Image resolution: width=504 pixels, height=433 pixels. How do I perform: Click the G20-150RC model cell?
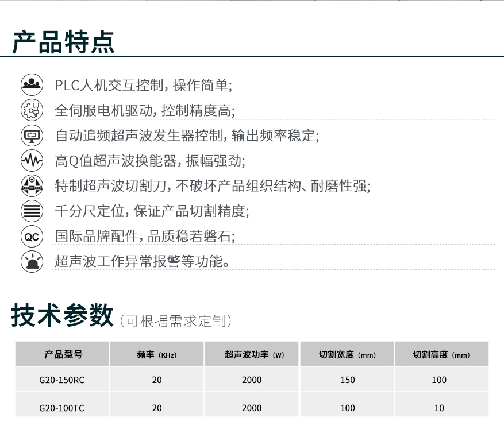coord(63,380)
